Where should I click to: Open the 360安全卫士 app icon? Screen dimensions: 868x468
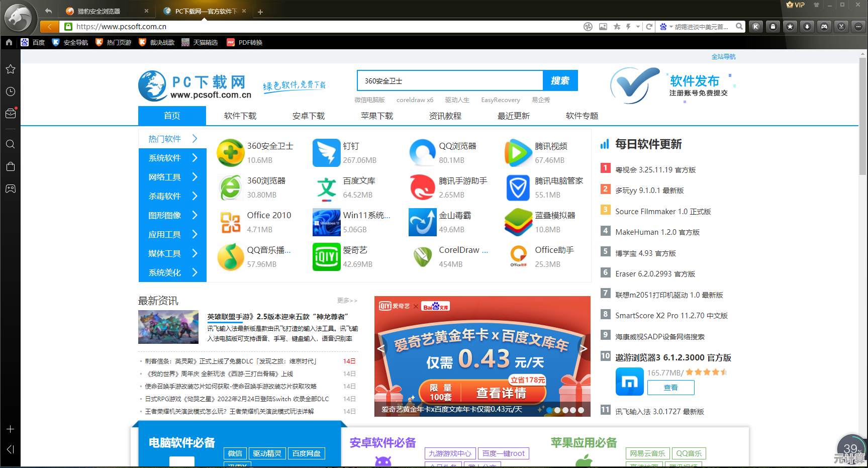point(231,153)
